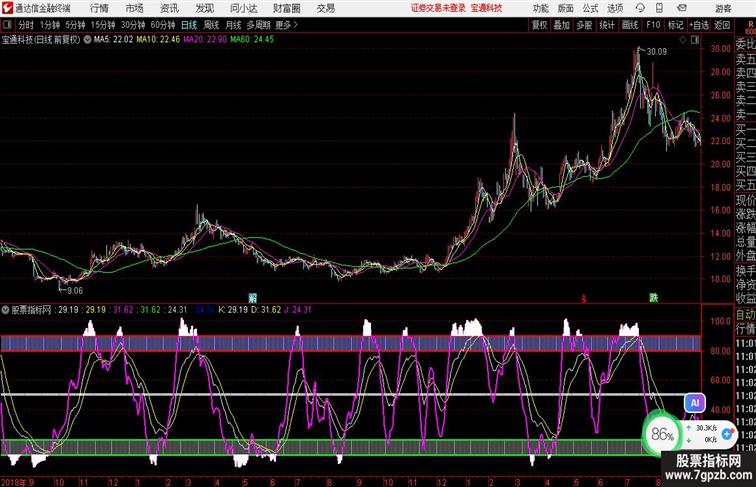Switch to the 15分钟 period tab
The height and width of the screenshot is (487, 756).
point(103,25)
